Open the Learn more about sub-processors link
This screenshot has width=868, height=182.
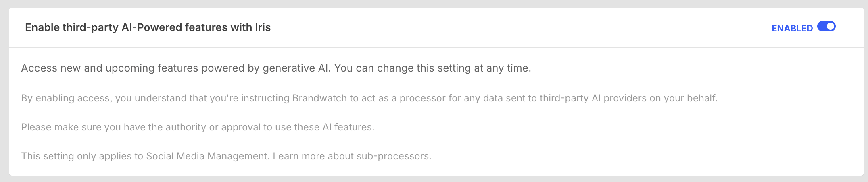(x=352, y=156)
